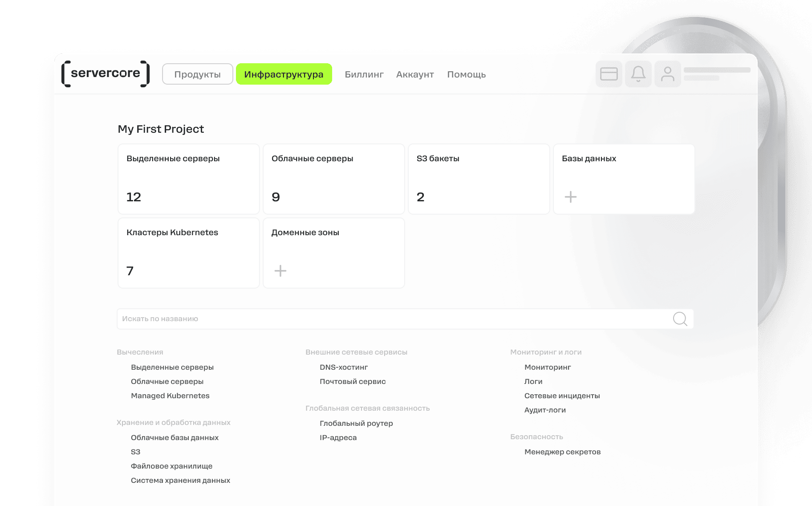Image resolution: width=812 pixels, height=506 pixels.
Task: Open the notifications bell icon
Action: [x=638, y=74]
